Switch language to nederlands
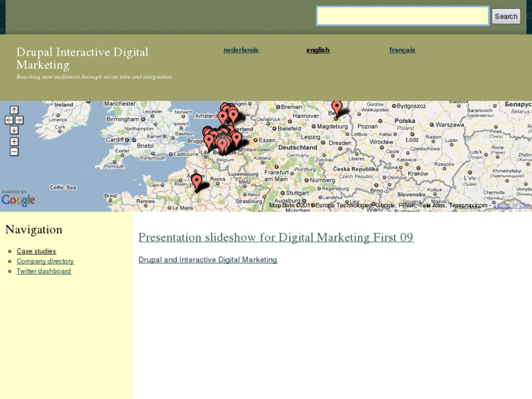 (x=241, y=50)
